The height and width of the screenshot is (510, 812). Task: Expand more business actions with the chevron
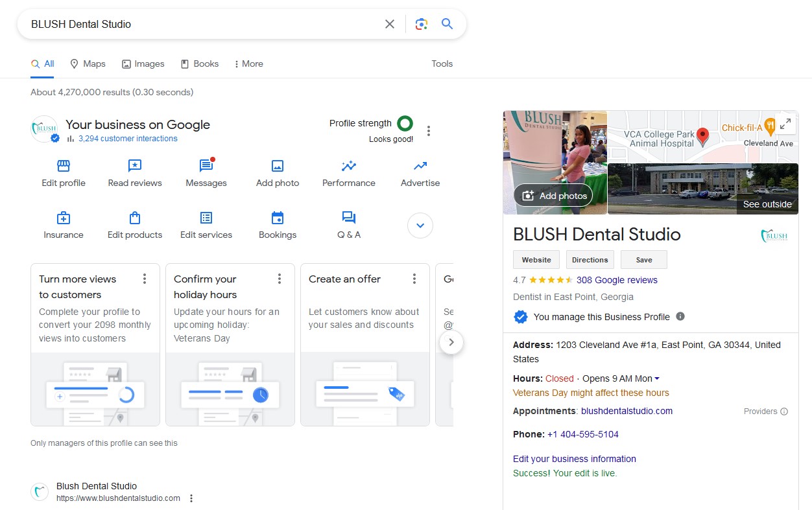420,226
